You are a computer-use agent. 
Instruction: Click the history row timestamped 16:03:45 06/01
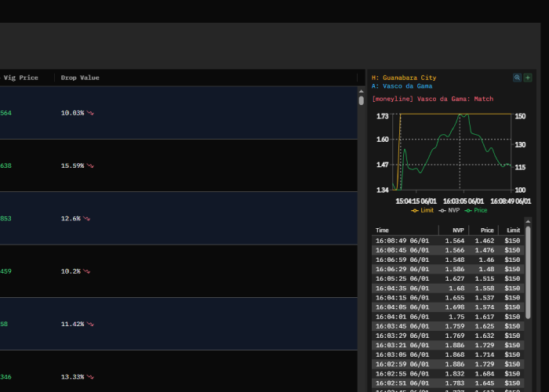coord(448,326)
